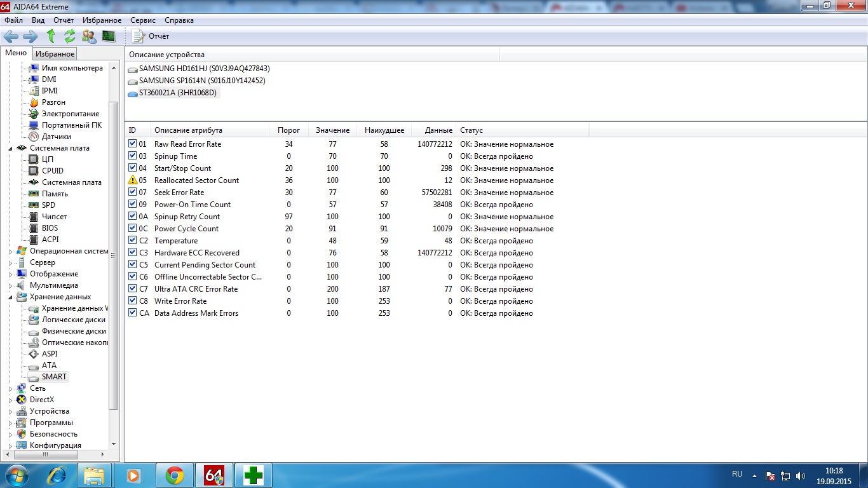Expand the Сеть tree node
This screenshot has height=488, width=868.
tap(10, 389)
